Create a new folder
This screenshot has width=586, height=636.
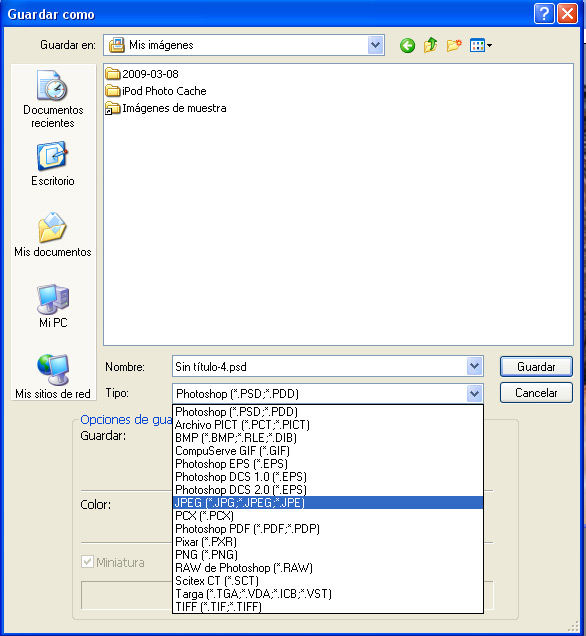pyautogui.click(x=454, y=45)
